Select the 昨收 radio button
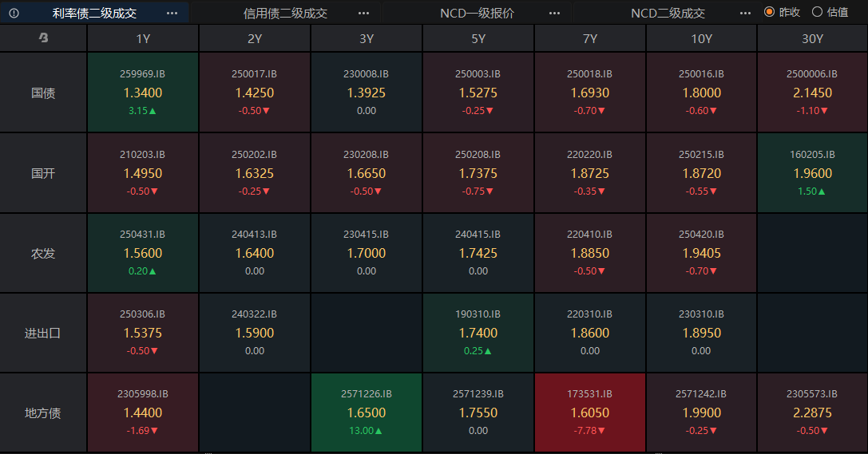This screenshot has width=868, height=454. (x=770, y=12)
